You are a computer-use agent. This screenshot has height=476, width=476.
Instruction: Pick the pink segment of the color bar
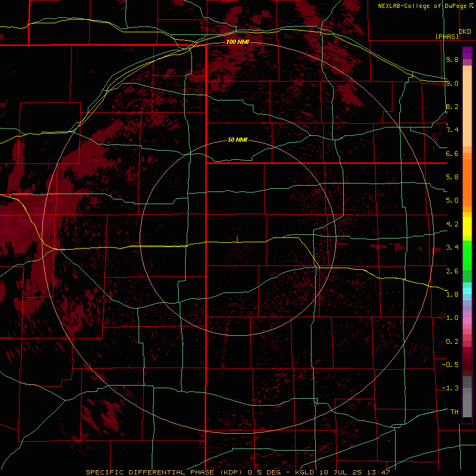click(x=467, y=321)
